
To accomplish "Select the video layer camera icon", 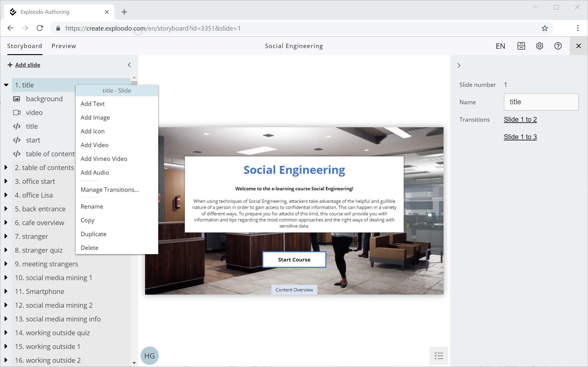I will (x=17, y=113).
